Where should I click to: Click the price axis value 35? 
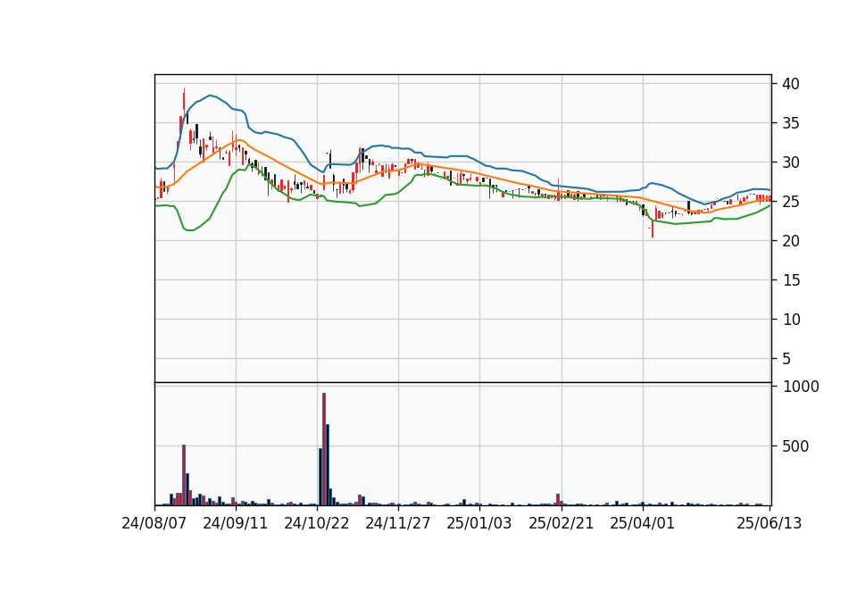[x=791, y=123]
